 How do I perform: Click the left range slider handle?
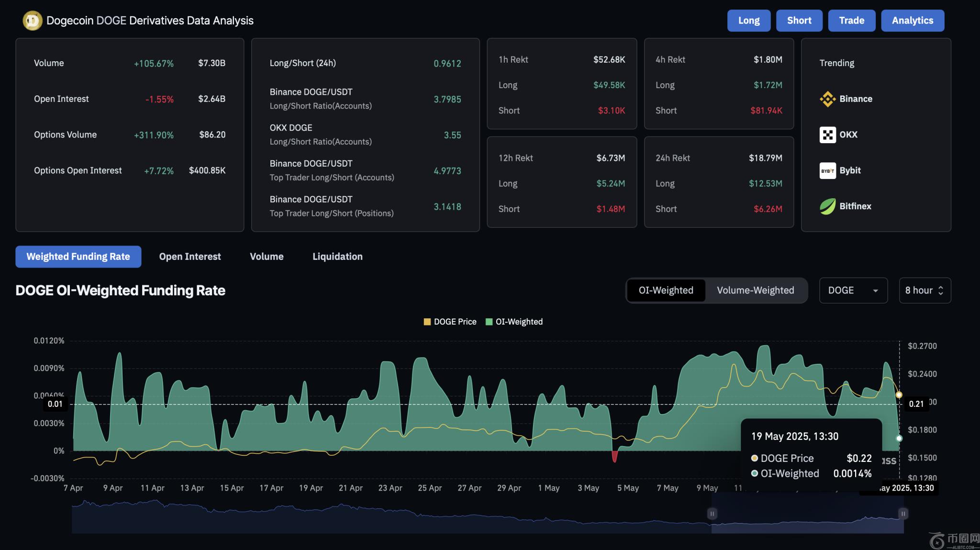coord(712,514)
